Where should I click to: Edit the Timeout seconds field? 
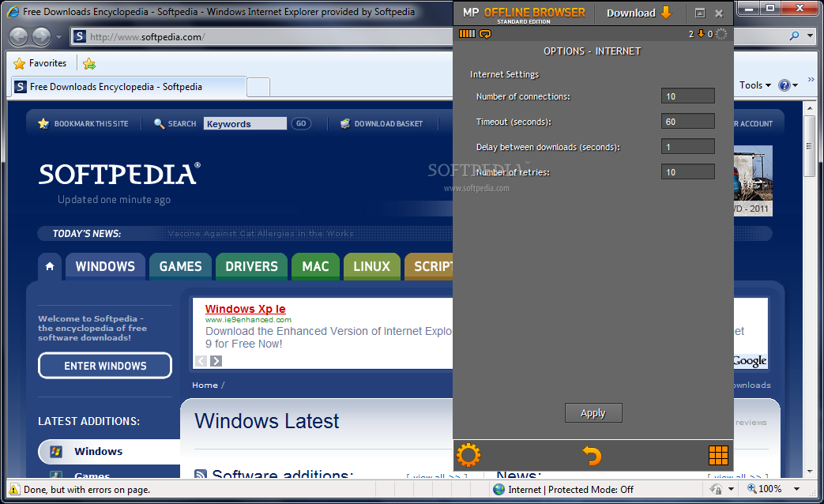click(x=688, y=122)
